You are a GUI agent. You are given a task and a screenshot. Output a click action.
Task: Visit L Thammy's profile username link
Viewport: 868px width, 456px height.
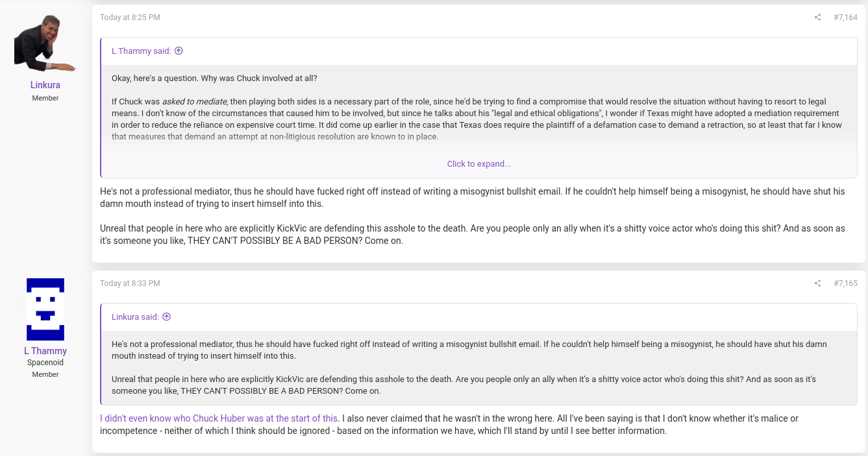[x=45, y=351]
